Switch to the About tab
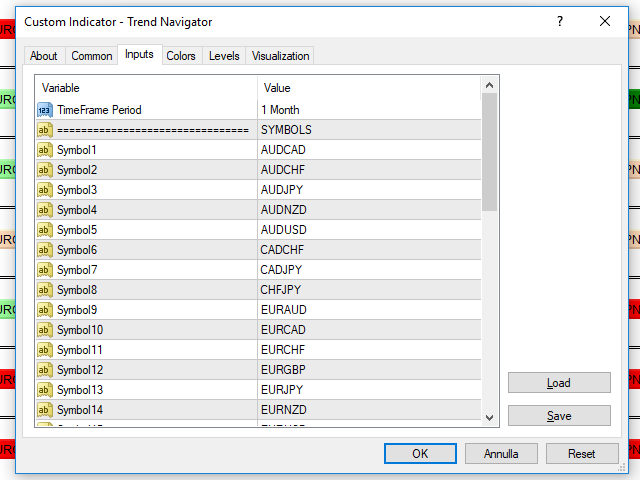 coord(43,56)
